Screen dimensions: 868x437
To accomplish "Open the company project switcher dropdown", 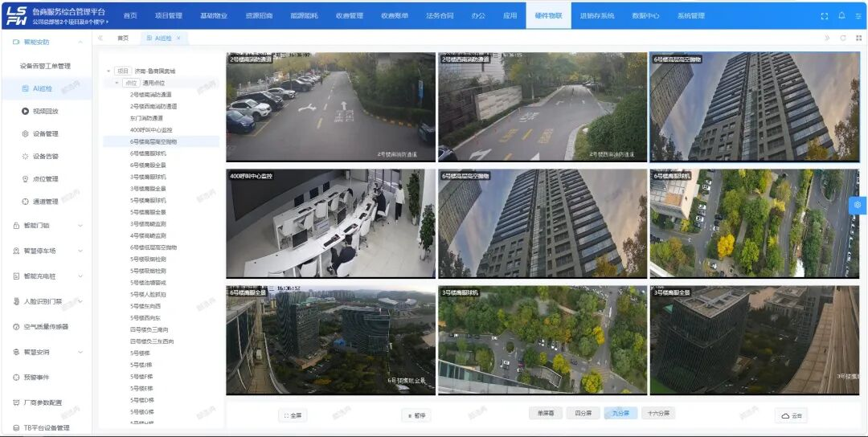I will click(x=70, y=22).
